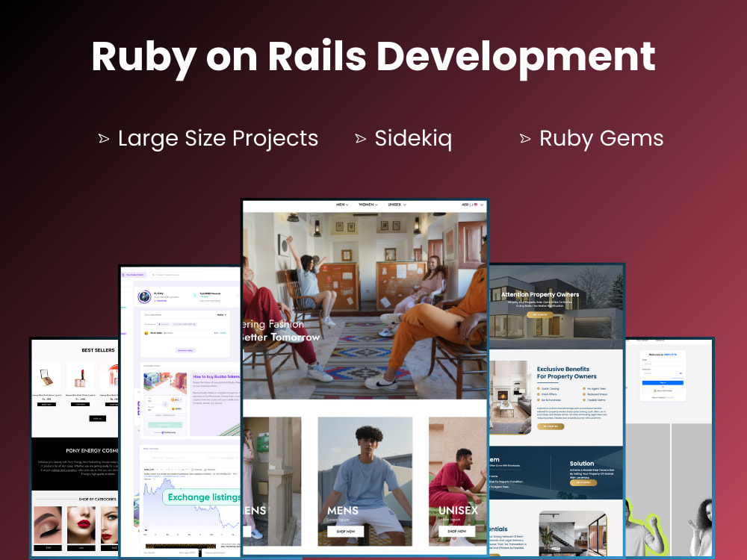Focus the Password field on login form
This screenshot has height=560, width=747.
[663, 373]
